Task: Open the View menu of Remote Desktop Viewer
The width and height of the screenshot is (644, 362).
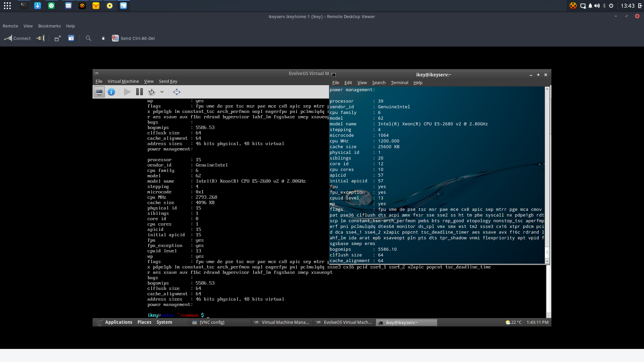Action: coord(28,26)
